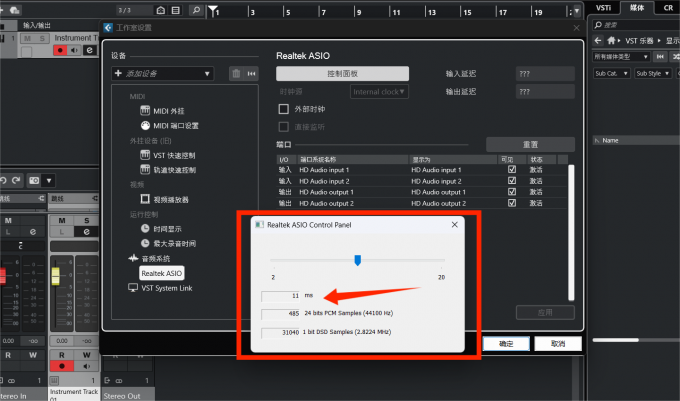Screen dimensions: 680x401
Task: Click the ms latency input field
Action: pos(281,296)
